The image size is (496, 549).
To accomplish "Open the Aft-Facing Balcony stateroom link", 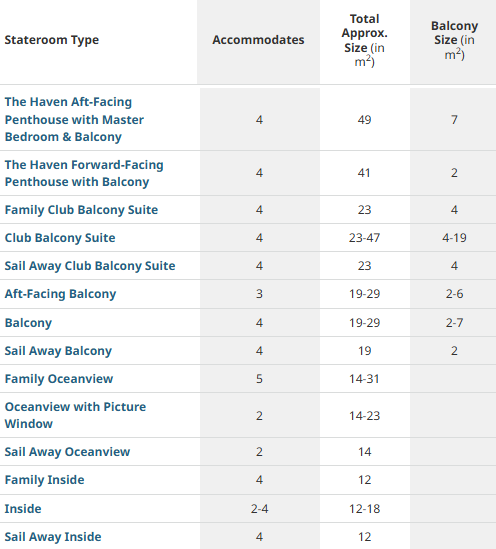I will tap(60, 294).
